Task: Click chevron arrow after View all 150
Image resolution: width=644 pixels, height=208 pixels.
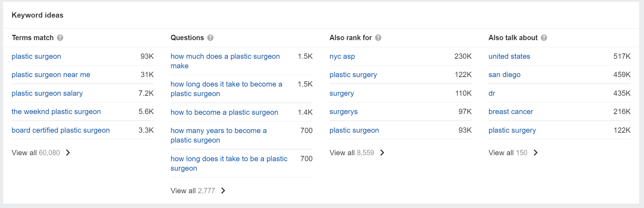Action: (535, 153)
